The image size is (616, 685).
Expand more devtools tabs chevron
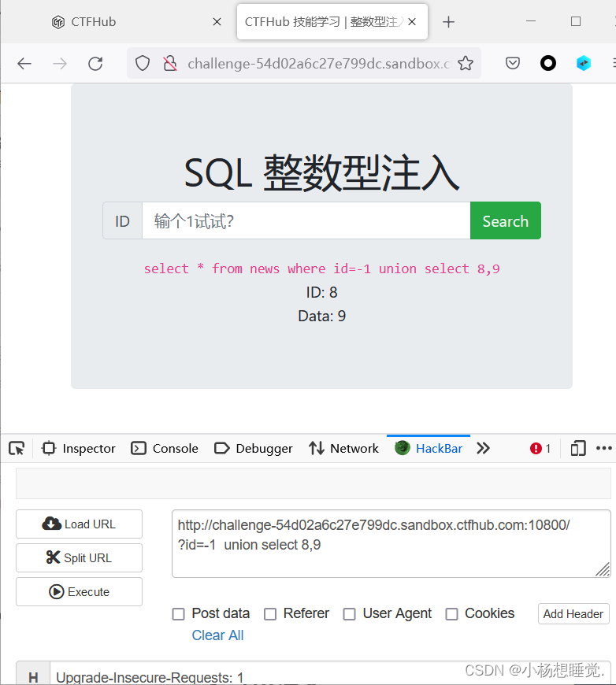483,449
